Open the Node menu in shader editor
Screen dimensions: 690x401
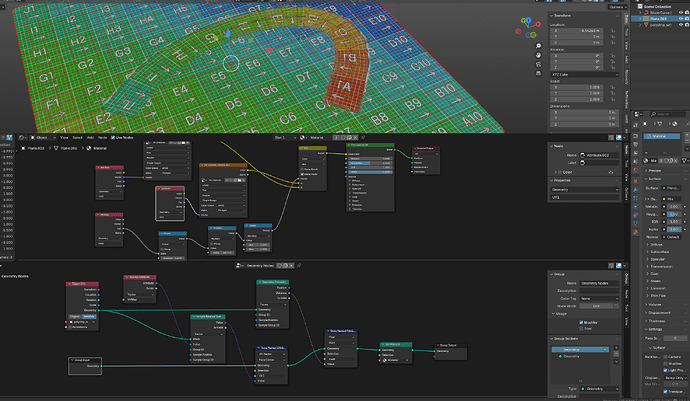[x=103, y=138]
